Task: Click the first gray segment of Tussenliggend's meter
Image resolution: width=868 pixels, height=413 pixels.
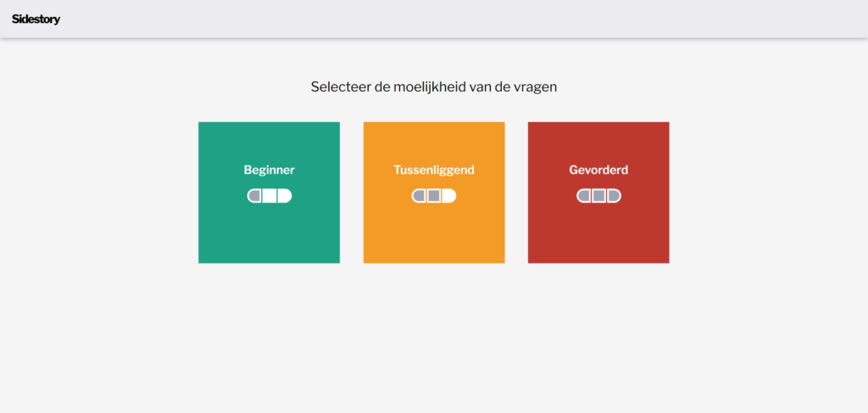Action: [419, 196]
